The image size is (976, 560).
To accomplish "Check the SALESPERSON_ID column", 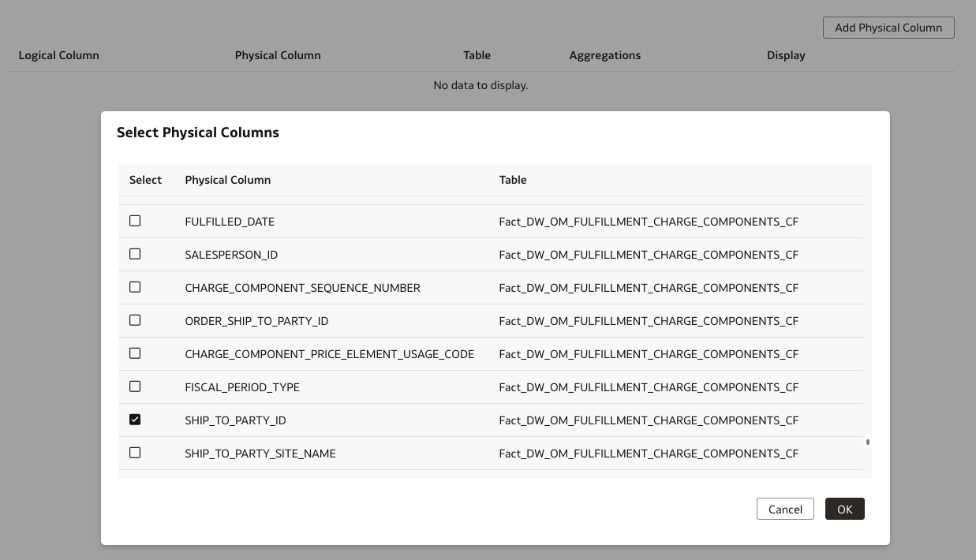I will (134, 254).
